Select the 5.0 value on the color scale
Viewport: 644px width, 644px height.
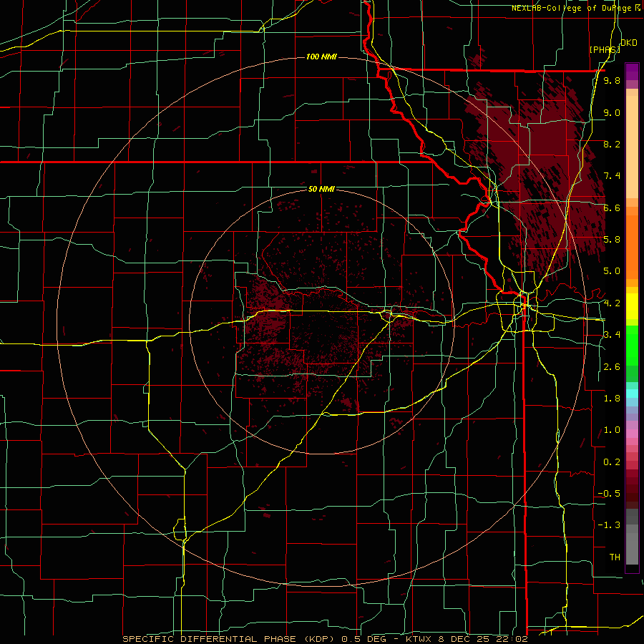612,271
